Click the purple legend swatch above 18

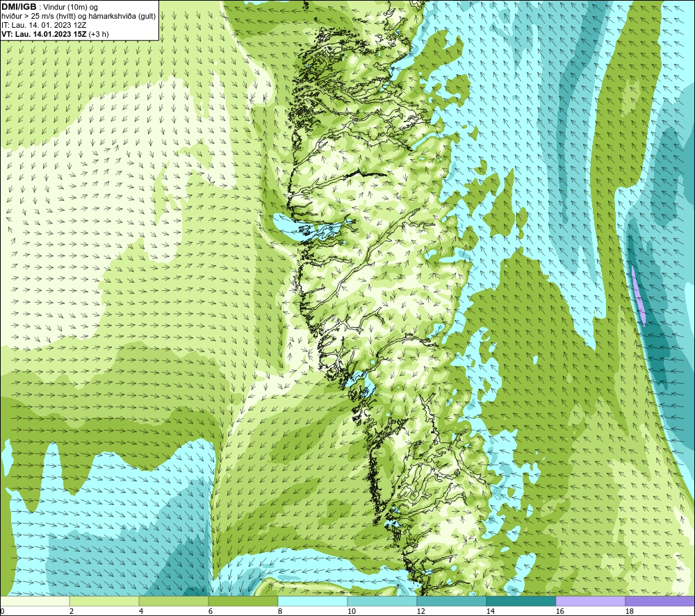coord(660,601)
